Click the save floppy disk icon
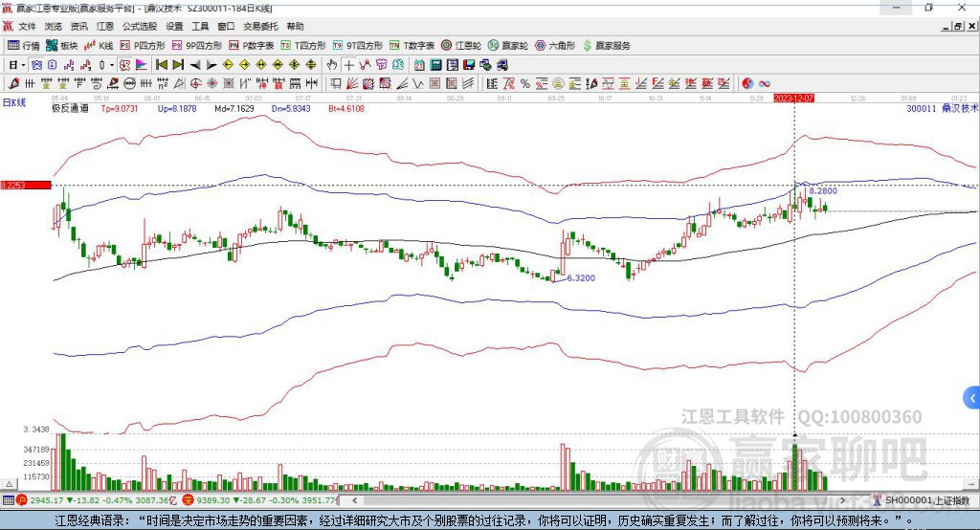The width and height of the screenshot is (980, 530). pyautogui.click(x=469, y=65)
